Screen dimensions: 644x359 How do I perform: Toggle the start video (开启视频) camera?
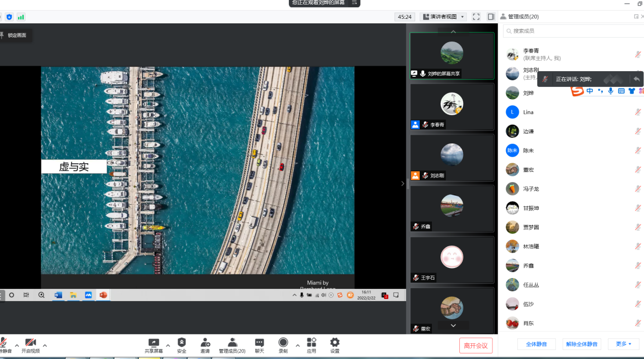(31, 345)
